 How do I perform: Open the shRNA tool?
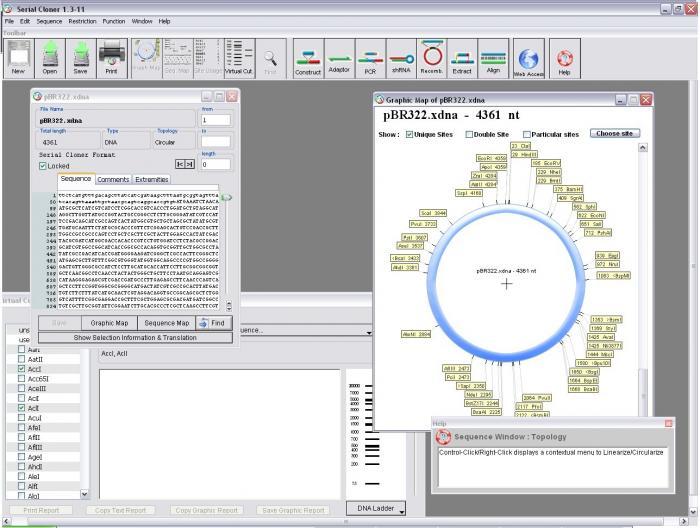pos(401,58)
